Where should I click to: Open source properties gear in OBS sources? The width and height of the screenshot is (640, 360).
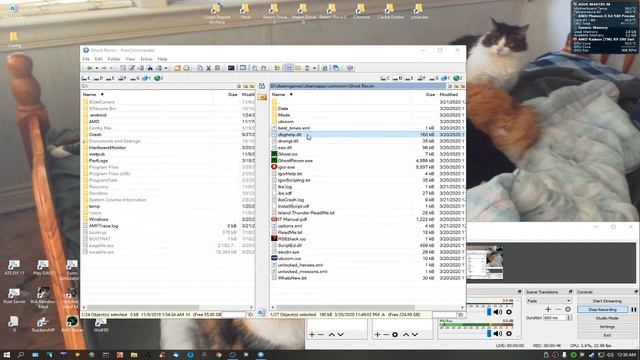click(x=395, y=335)
